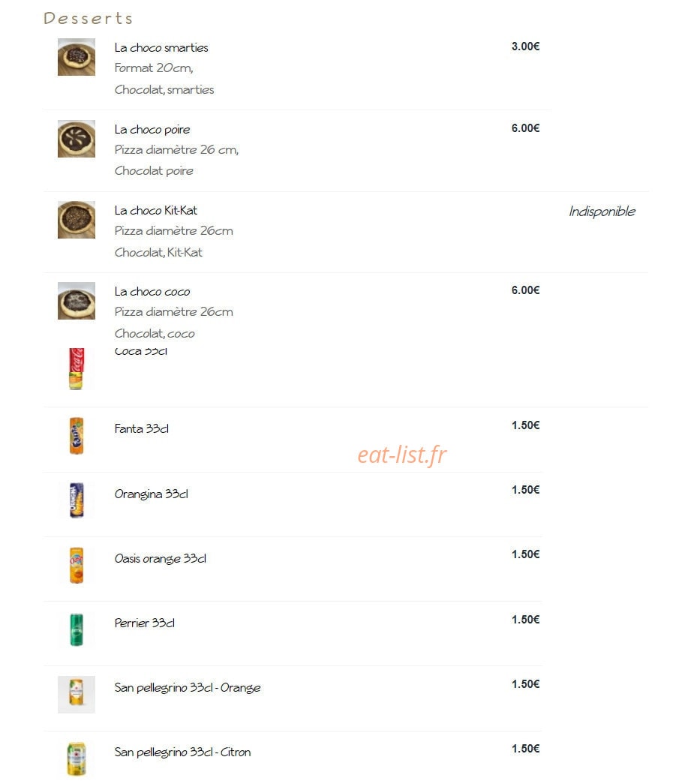Screen dimensions: 694x784
Task: Click the 3.00€ price of choco smarties
Action: click(x=525, y=47)
